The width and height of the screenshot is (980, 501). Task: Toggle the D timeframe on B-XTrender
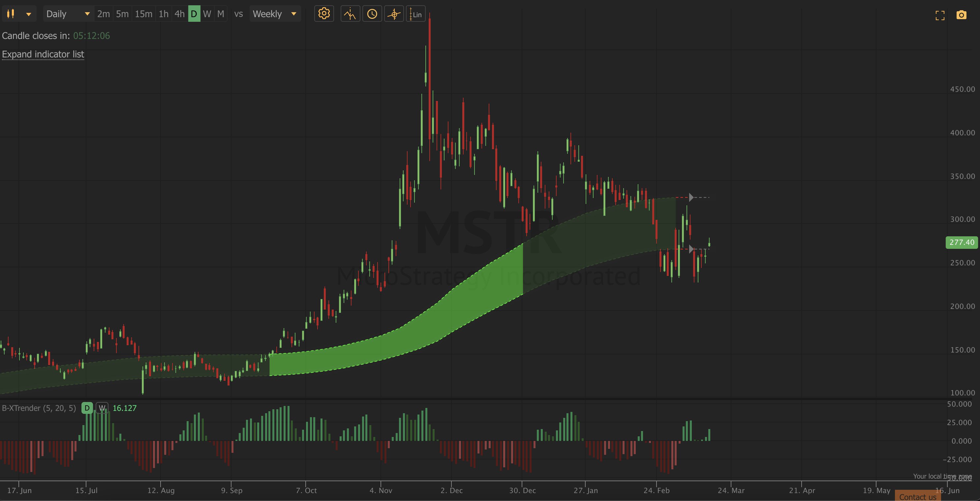[x=87, y=408]
